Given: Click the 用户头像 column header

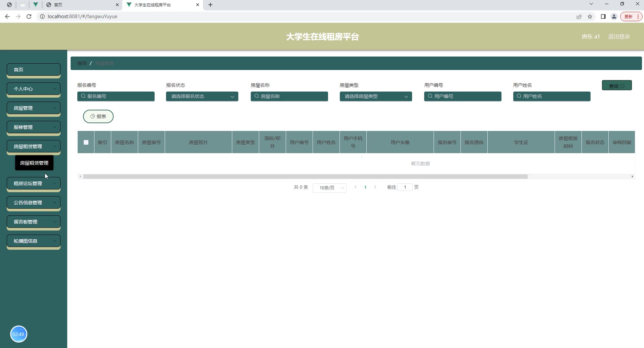Looking at the screenshot, I should [x=400, y=142].
